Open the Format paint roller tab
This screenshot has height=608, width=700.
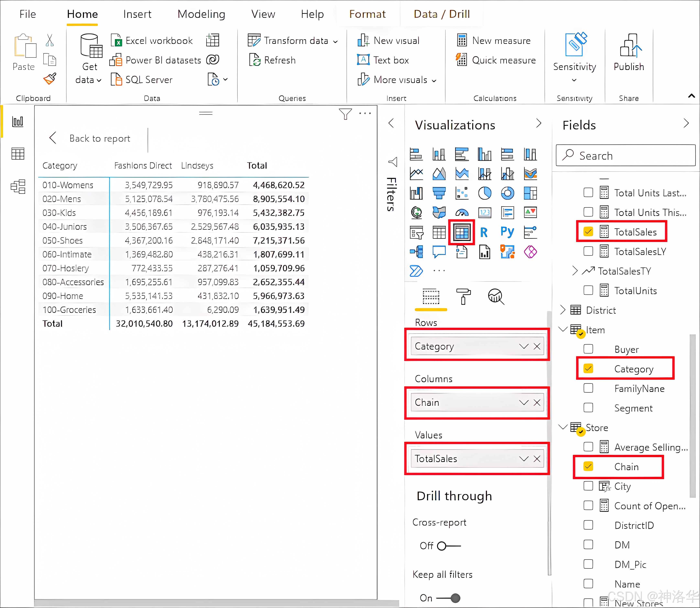click(463, 296)
